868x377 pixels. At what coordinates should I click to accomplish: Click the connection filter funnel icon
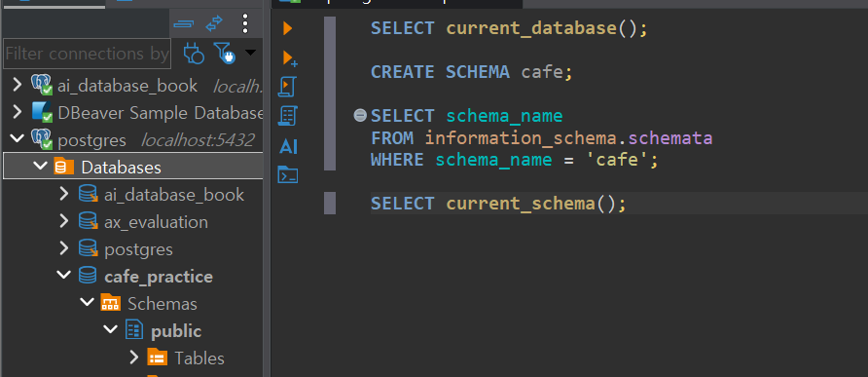point(225,53)
